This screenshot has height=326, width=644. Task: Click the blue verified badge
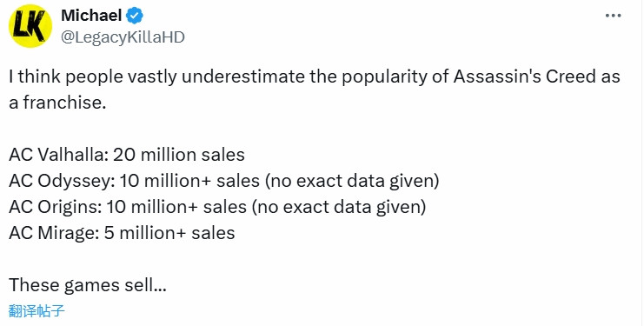(135, 16)
